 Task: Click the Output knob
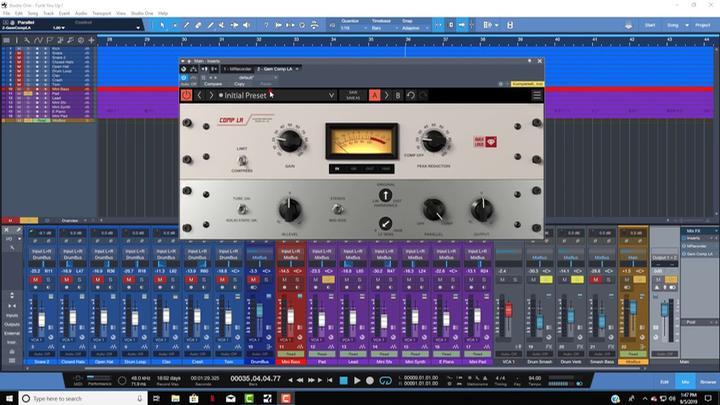tap(482, 210)
